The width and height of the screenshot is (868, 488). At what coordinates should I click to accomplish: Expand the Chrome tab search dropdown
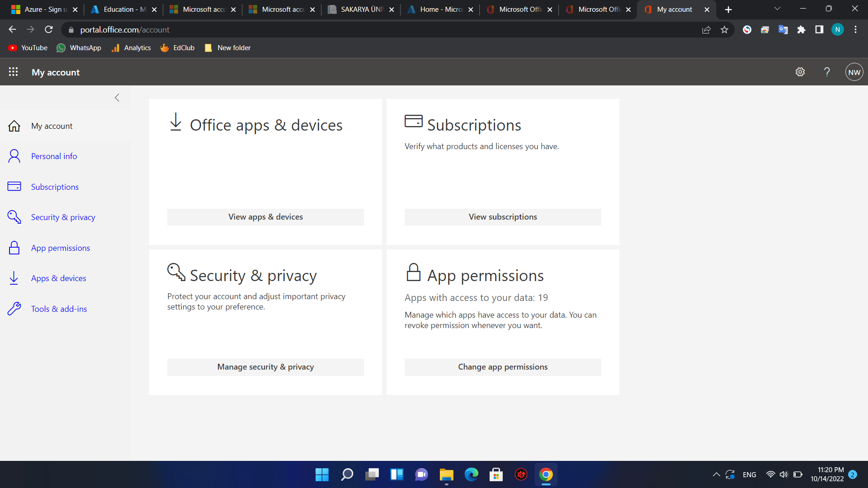point(777,9)
